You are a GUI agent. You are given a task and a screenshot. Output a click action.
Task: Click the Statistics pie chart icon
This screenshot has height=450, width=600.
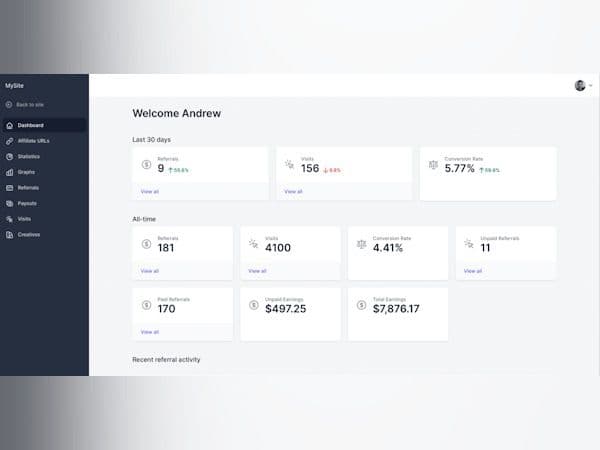[10, 157]
